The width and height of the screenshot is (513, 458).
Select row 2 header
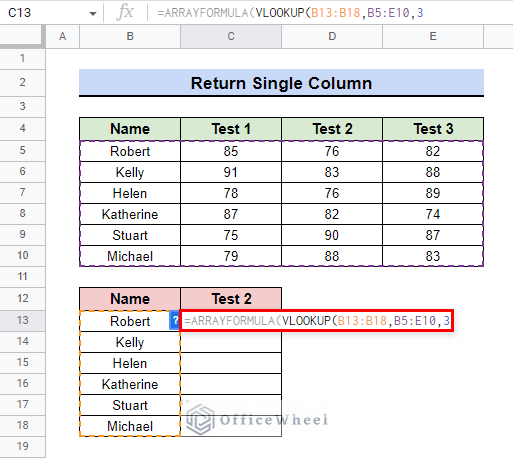(x=22, y=83)
